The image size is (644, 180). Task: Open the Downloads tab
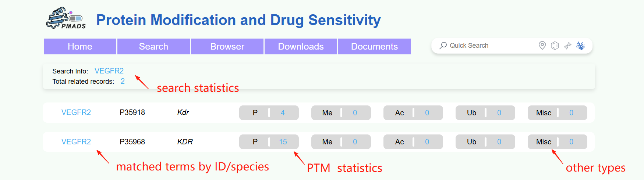301,47
